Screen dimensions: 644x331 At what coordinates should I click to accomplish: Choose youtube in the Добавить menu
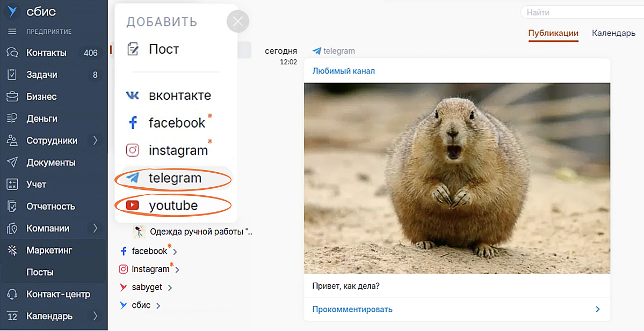(x=173, y=205)
